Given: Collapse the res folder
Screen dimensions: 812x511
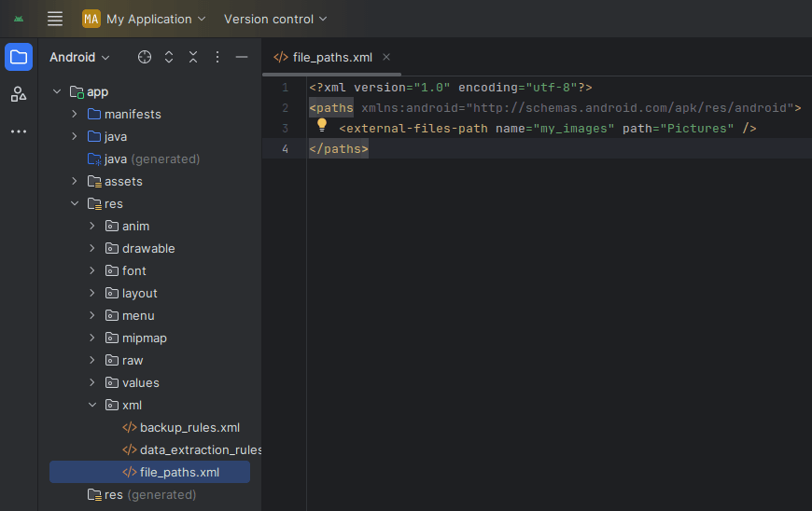Looking at the screenshot, I should pos(75,203).
